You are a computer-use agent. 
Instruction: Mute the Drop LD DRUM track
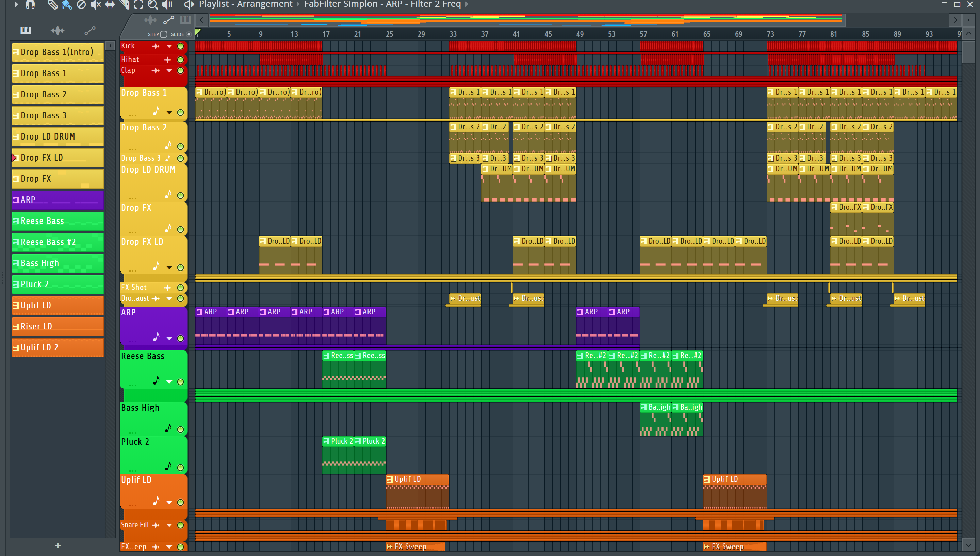(181, 196)
